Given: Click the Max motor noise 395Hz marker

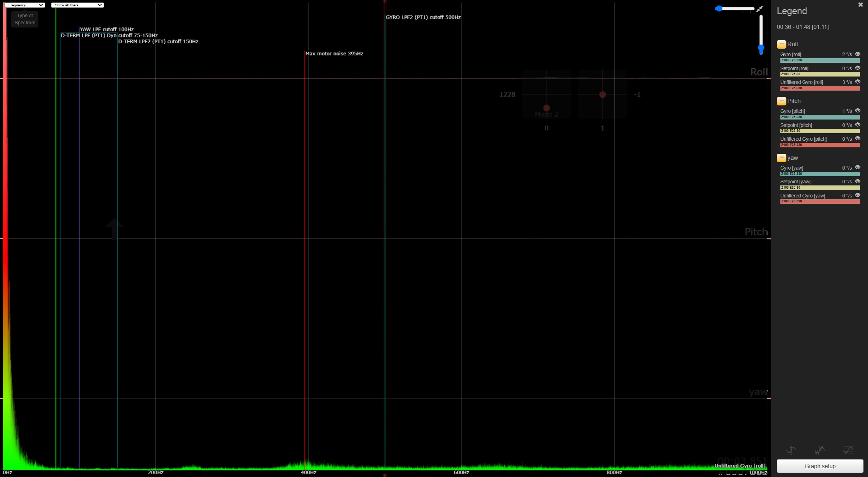Looking at the screenshot, I should pyautogui.click(x=334, y=54).
